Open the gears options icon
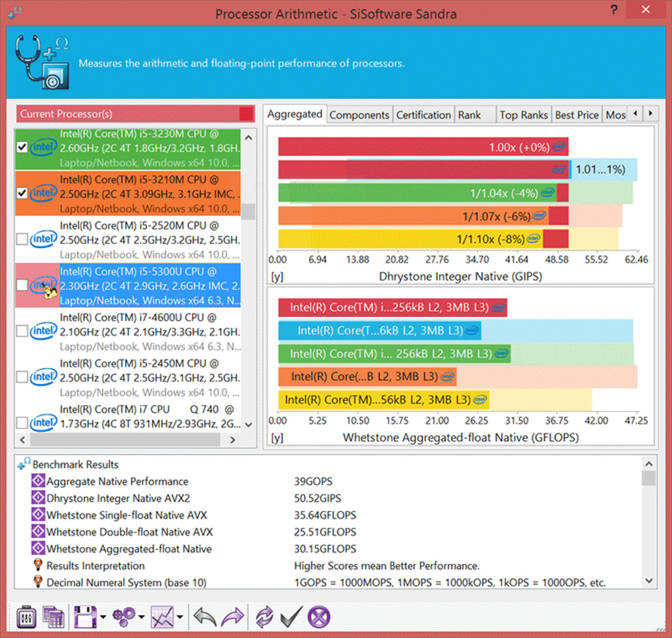This screenshot has height=638, width=672. (124, 617)
